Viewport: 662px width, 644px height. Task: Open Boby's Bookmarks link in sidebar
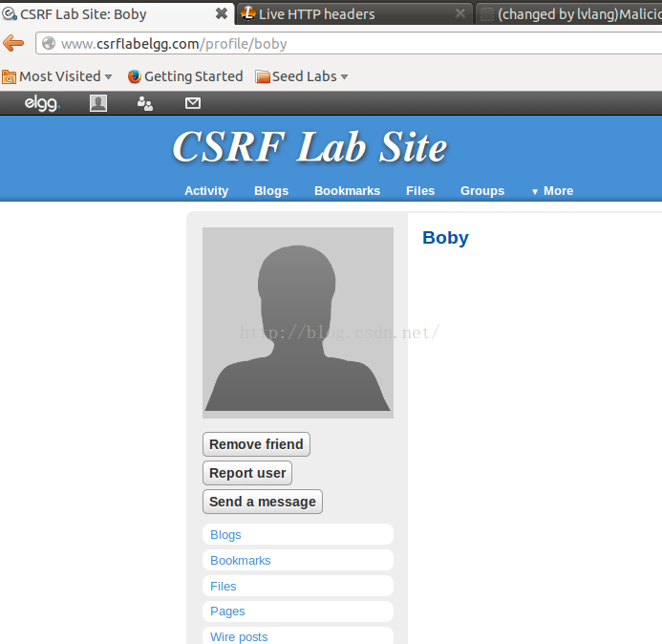[298, 560]
